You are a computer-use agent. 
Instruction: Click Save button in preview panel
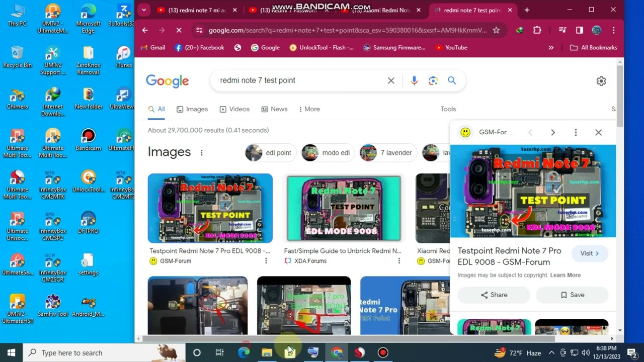point(572,295)
